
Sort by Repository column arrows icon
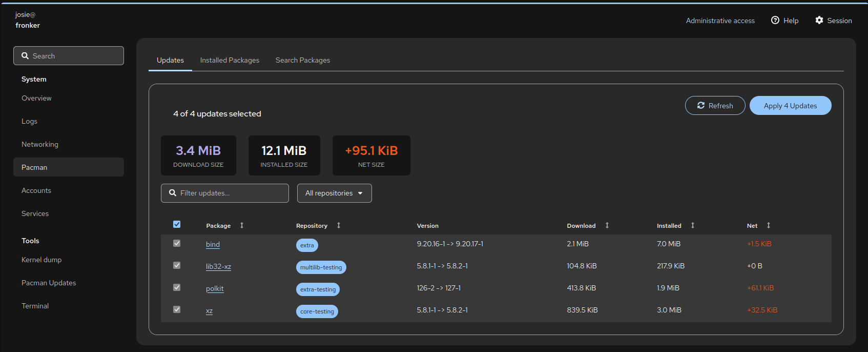pos(339,225)
